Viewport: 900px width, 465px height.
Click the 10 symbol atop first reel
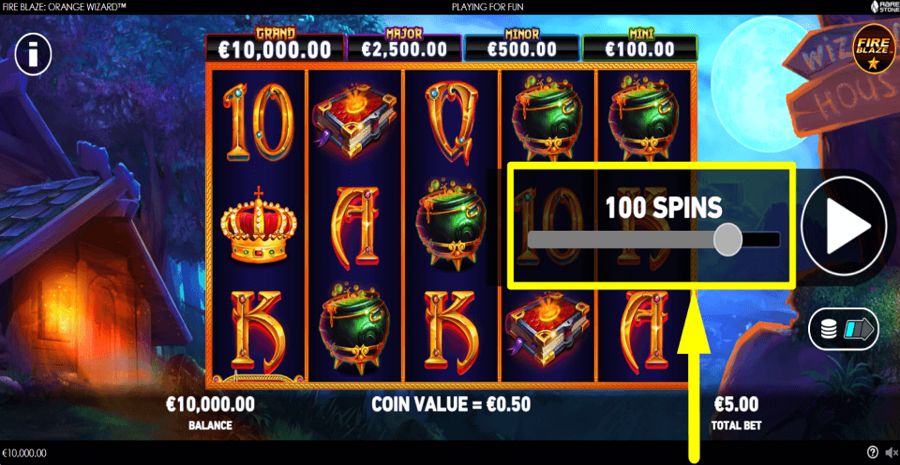[x=258, y=122]
